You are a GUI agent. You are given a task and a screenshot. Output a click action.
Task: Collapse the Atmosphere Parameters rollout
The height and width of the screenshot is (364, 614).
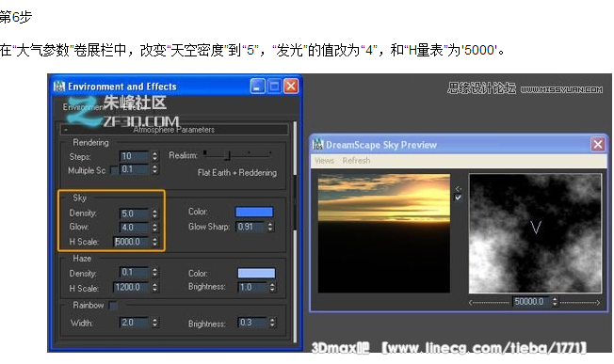174,130
